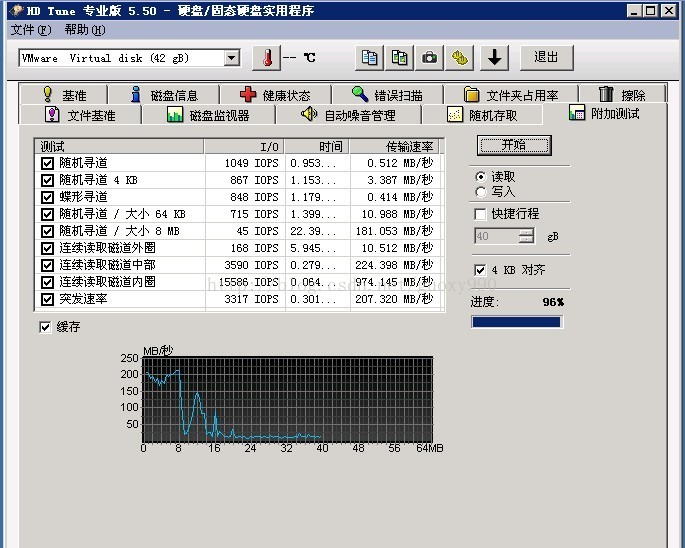Toggle 连续读取磁道外圈 checkbox
685x548 pixels.
47,249
